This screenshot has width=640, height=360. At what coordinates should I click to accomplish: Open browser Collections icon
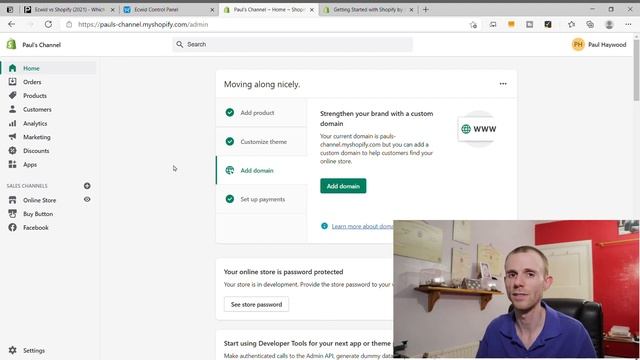pos(590,24)
